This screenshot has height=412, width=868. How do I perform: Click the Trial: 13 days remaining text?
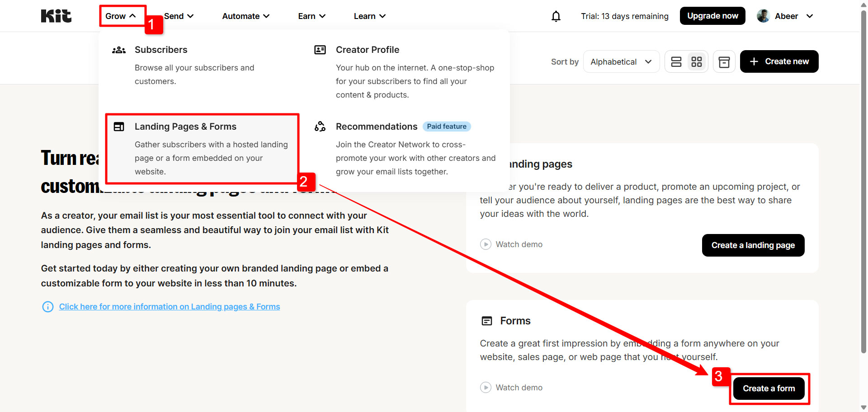625,16
